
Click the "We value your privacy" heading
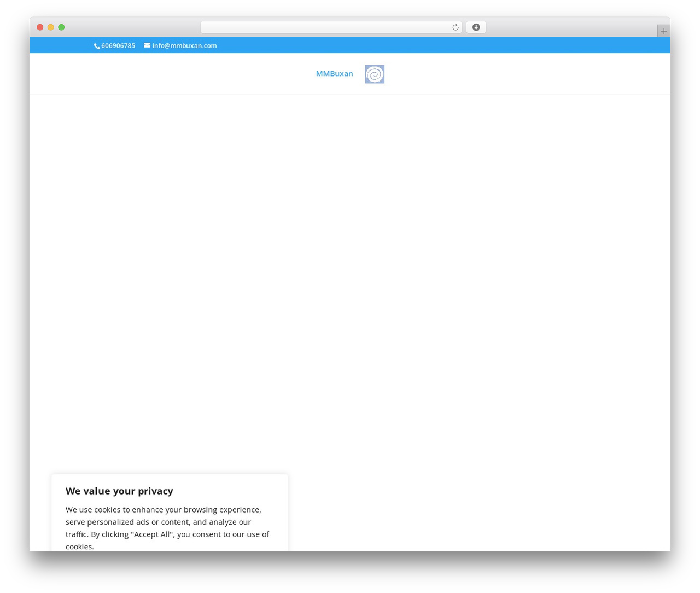119,491
